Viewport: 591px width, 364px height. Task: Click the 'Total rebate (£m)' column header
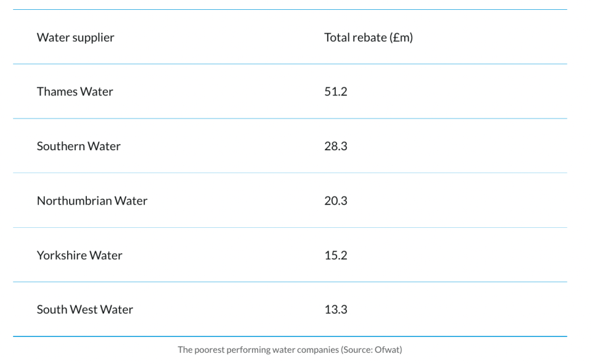[x=369, y=38]
